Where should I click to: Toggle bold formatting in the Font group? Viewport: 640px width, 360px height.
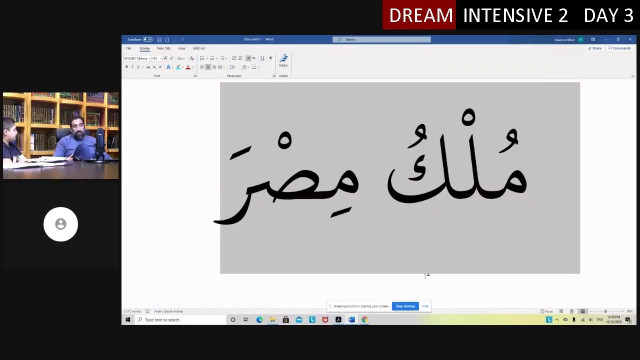[x=127, y=67]
